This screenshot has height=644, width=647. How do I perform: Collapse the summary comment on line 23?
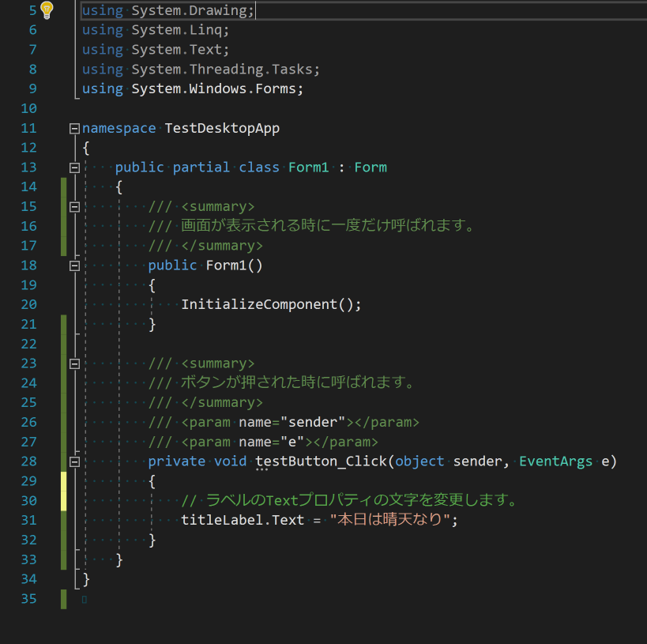(x=74, y=364)
